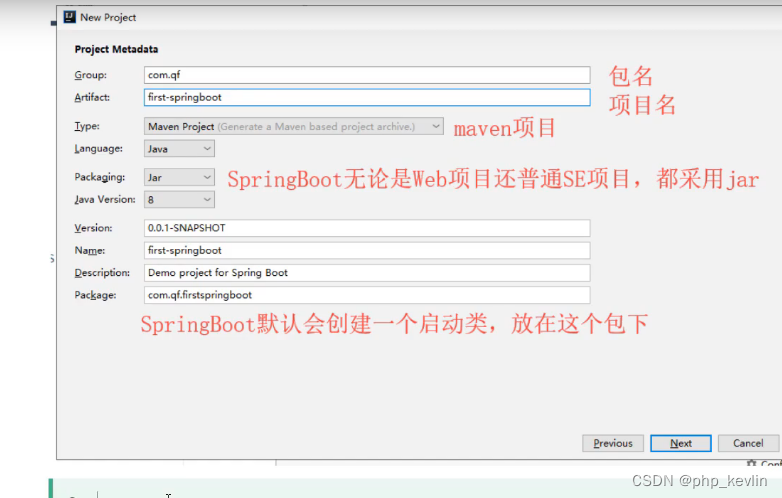
Task: Proceed with the Next button
Action: (681, 443)
